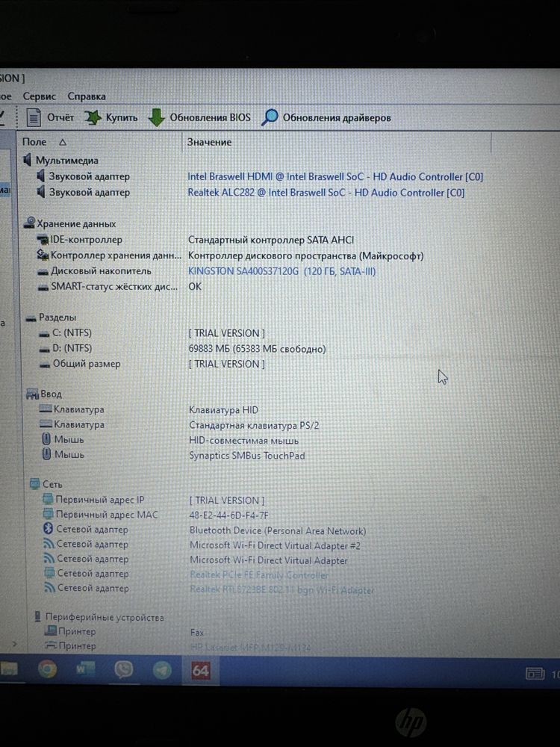Select the Сеть network group icon

pos(35,484)
